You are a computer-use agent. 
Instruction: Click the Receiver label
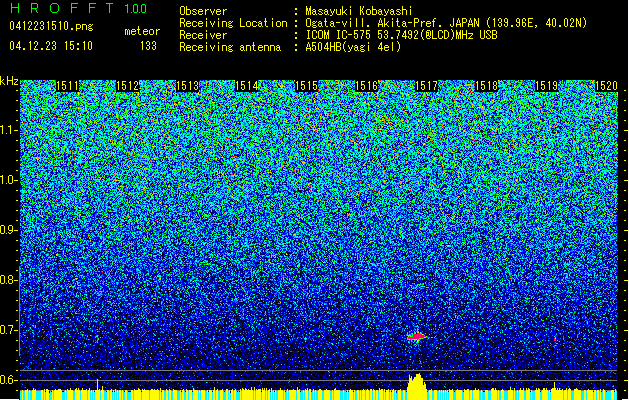pyautogui.click(x=203, y=35)
